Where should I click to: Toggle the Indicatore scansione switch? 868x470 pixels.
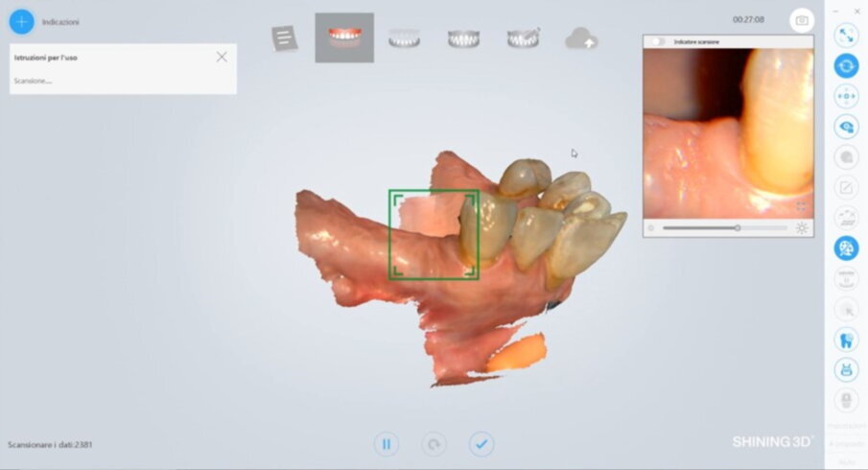pyautogui.click(x=658, y=42)
